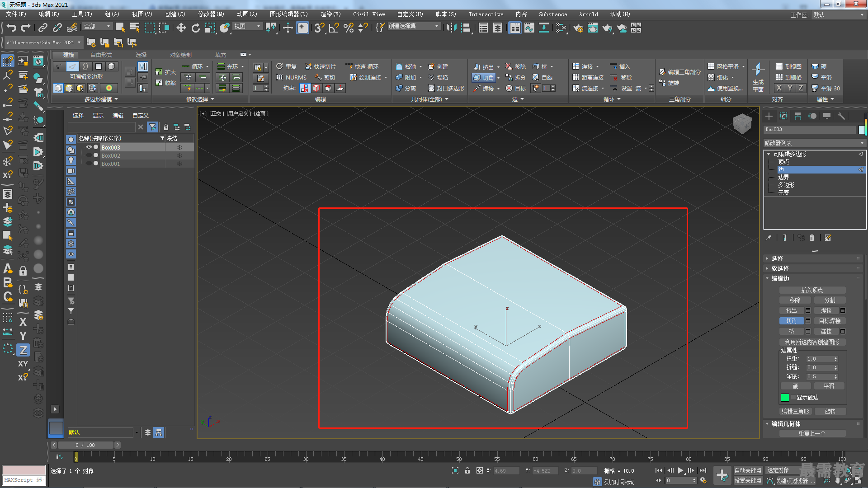Click the 目标焊接 button
The width and height of the screenshot is (868, 488).
[x=830, y=321]
